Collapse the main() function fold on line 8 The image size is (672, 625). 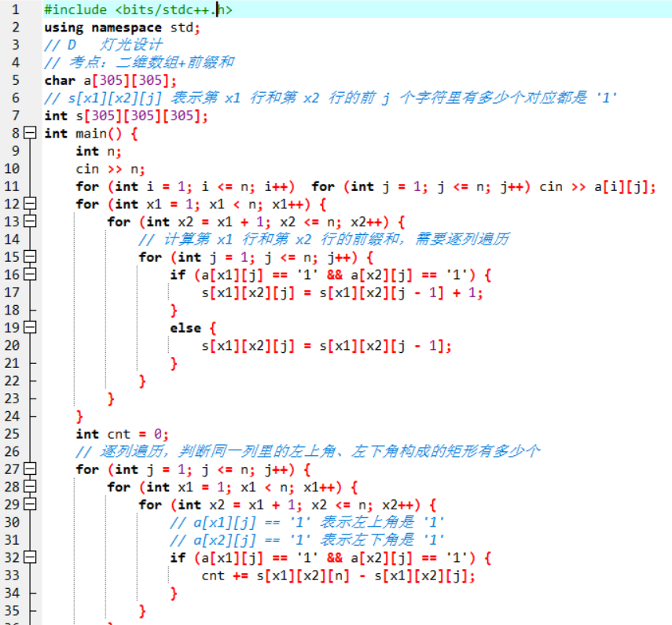point(31,133)
